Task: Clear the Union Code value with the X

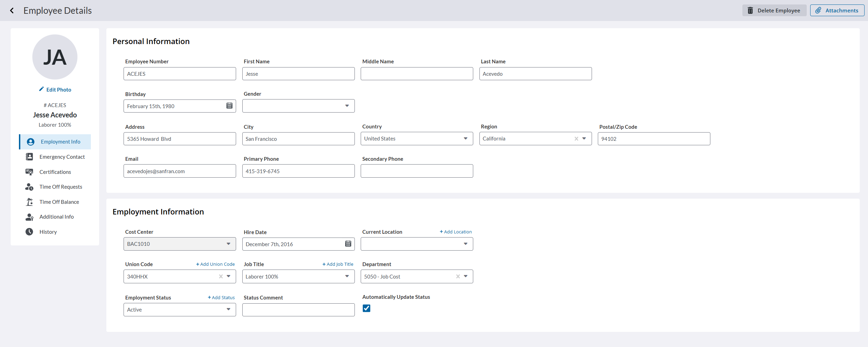Action: coord(221,276)
